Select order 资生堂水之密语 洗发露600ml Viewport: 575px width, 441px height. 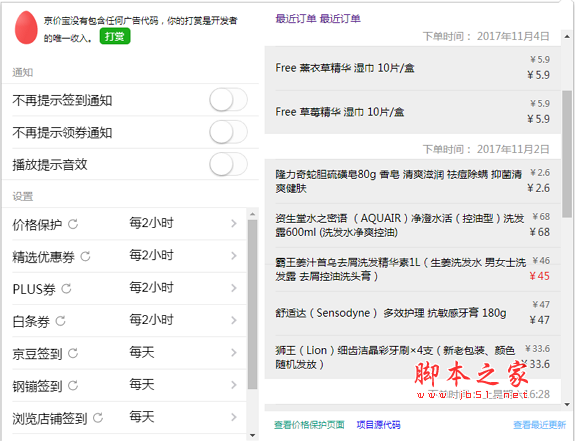coord(413,225)
